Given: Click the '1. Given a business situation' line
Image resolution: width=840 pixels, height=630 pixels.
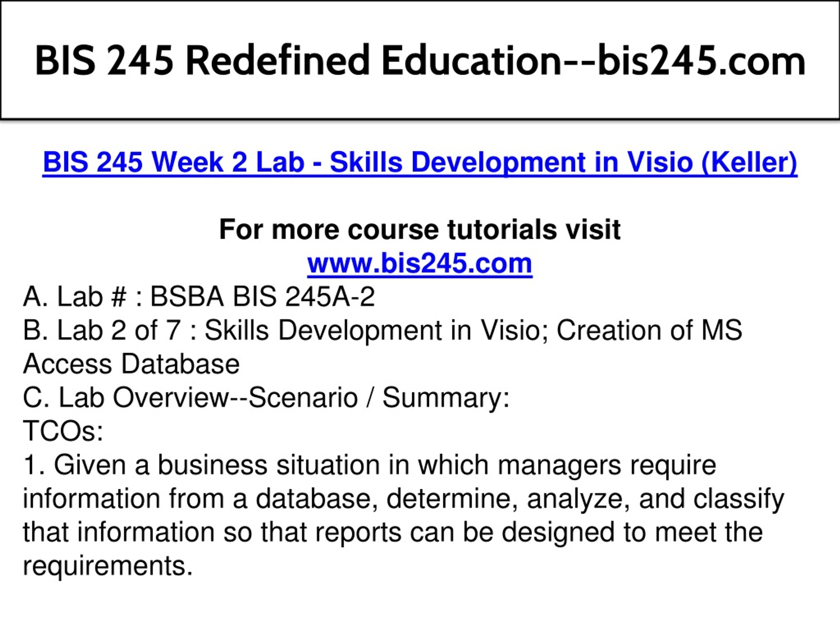Looking at the screenshot, I should click(x=369, y=465).
